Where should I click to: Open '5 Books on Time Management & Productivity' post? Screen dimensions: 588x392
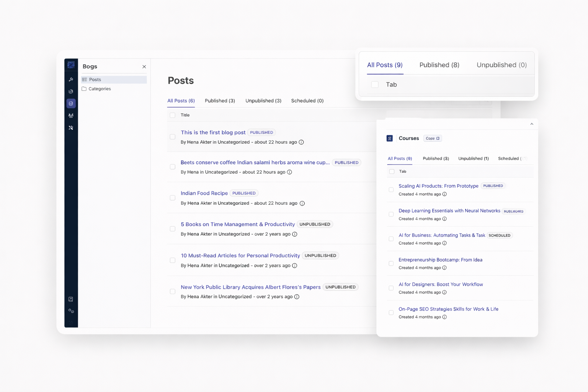238,224
